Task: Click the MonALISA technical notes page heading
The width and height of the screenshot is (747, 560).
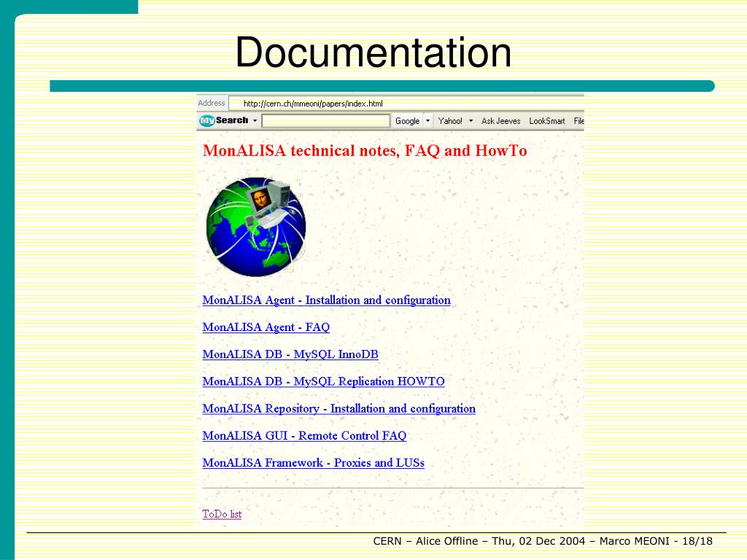Action: pyautogui.click(x=364, y=151)
